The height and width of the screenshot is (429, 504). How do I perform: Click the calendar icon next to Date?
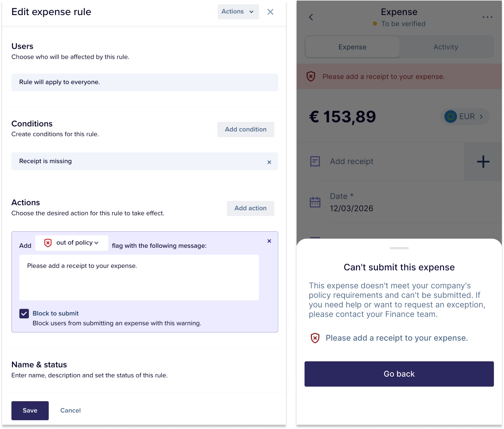tap(315, 202)
